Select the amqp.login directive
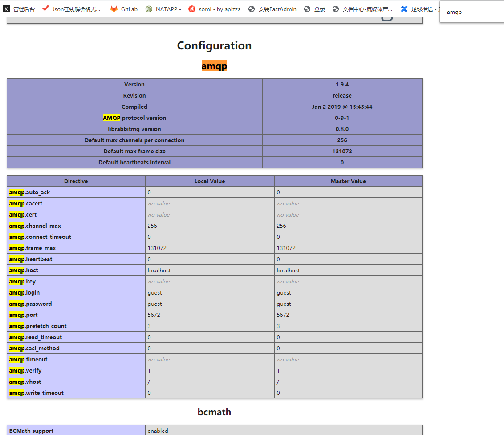 (24, 292)
